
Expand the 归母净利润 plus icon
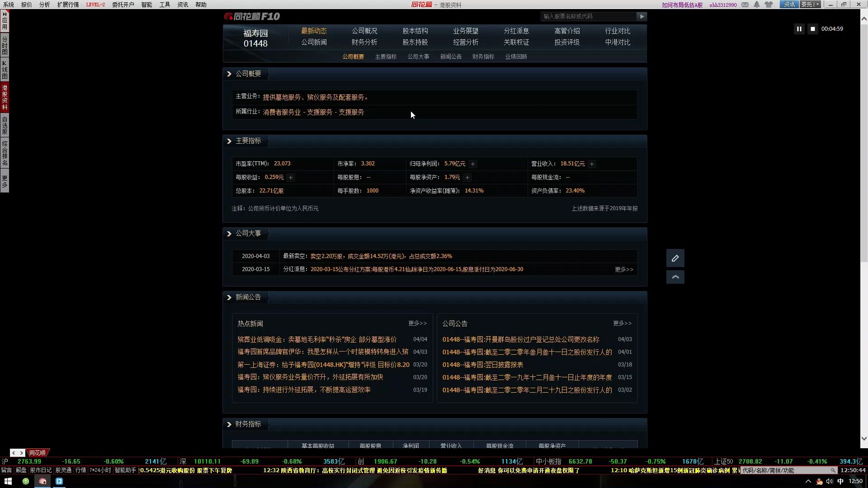pos(472,164)
